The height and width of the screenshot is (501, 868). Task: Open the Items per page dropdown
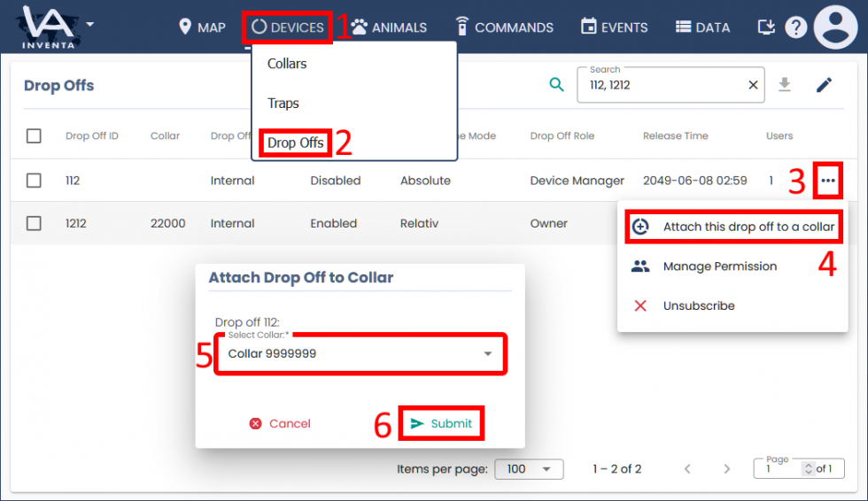point(528,469)
